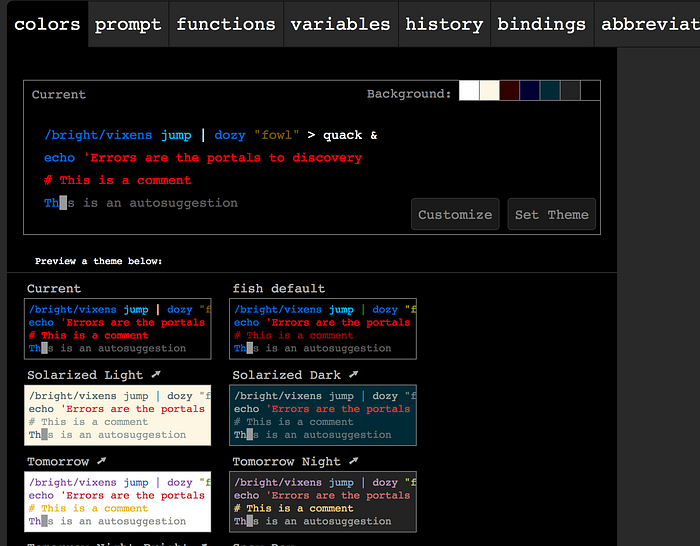The image size is (700, 546).
Task: Choose the white background swatch
Action: tap(469, 91)
